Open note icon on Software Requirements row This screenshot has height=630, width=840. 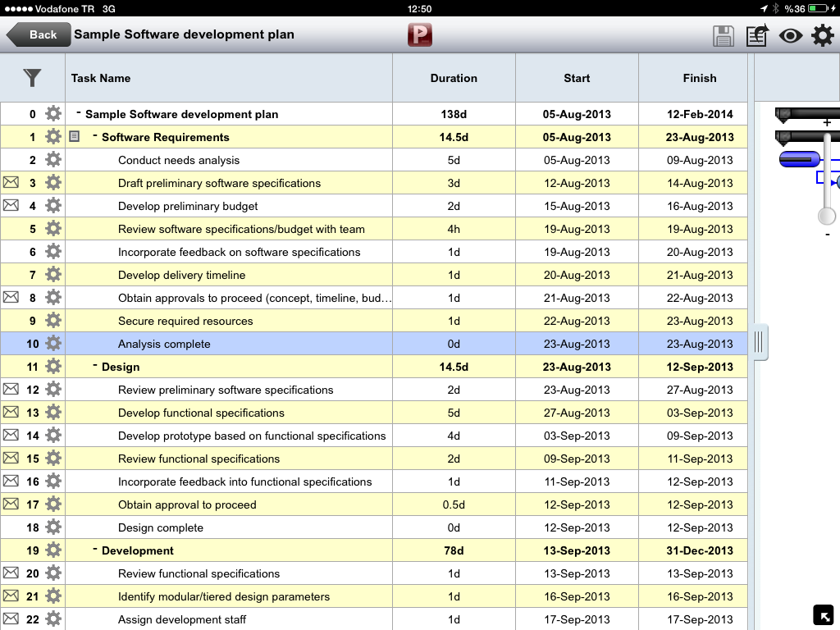[x=75, y=137]
